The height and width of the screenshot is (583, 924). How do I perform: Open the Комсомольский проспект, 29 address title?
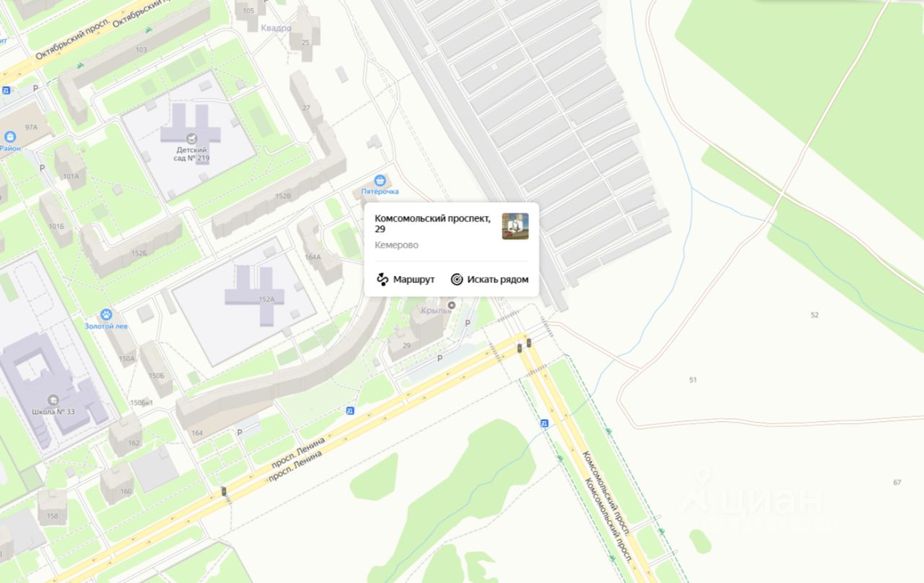[x=432, y=223]
